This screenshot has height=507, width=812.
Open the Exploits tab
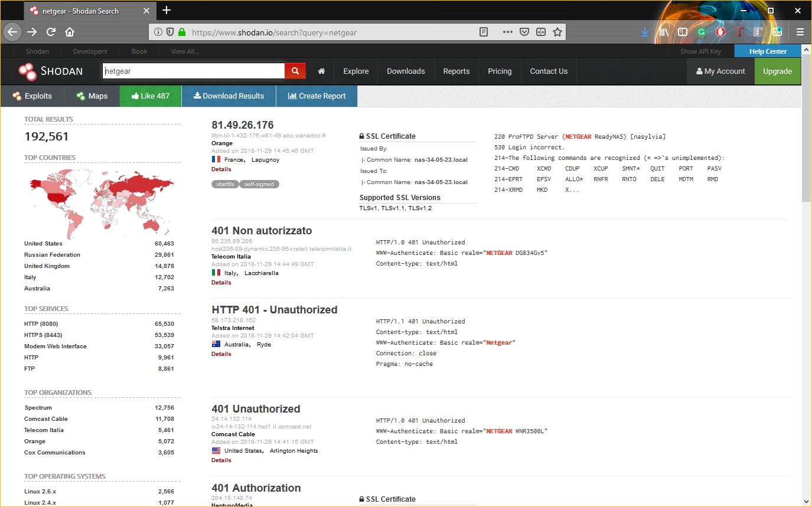pyautogui.click(x=32, y=96)
